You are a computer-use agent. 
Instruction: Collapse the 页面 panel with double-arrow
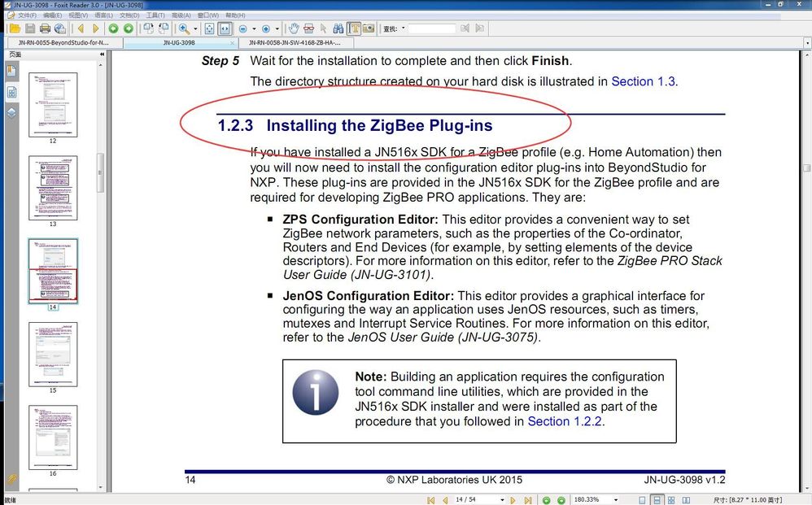click(x=102, y=54)
